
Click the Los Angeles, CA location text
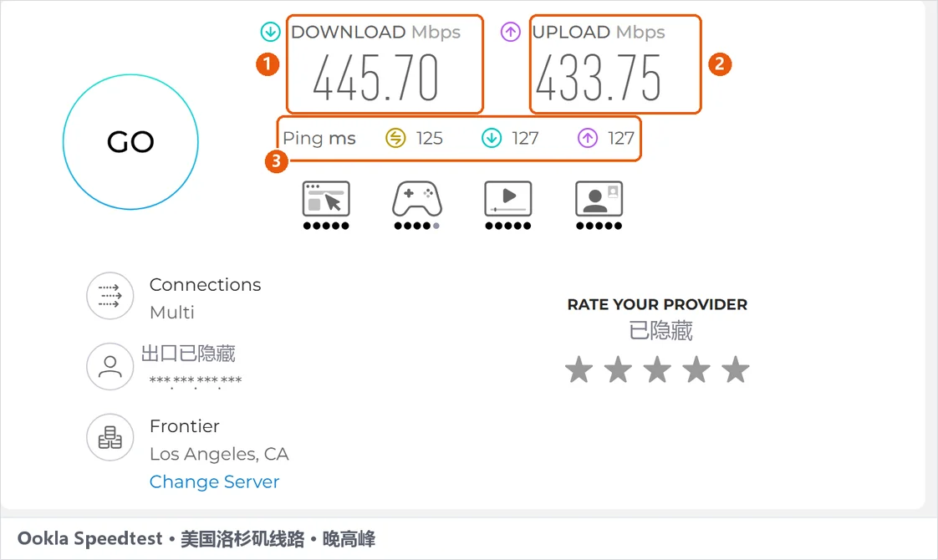click(219, 454)
